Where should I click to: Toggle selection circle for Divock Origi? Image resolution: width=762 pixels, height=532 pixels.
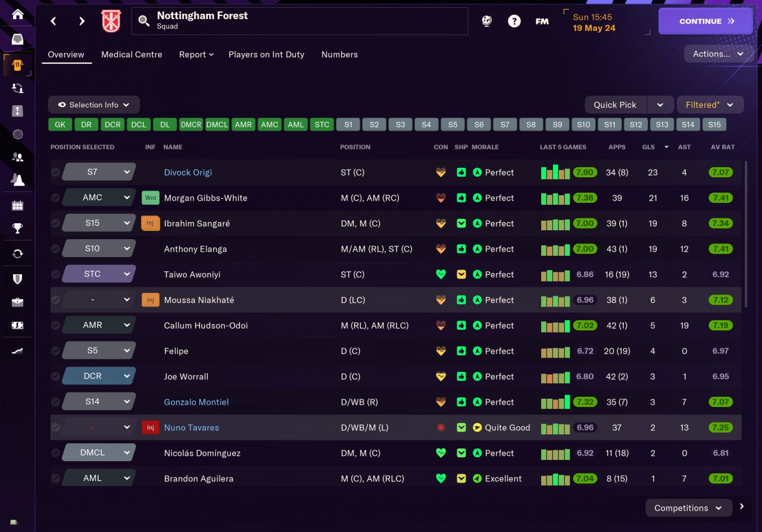point(55,173)
